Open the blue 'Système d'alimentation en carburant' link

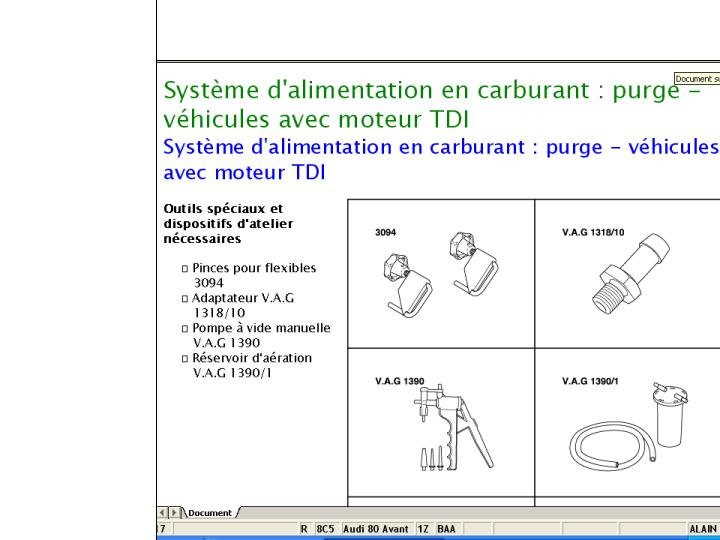point(440,160)
